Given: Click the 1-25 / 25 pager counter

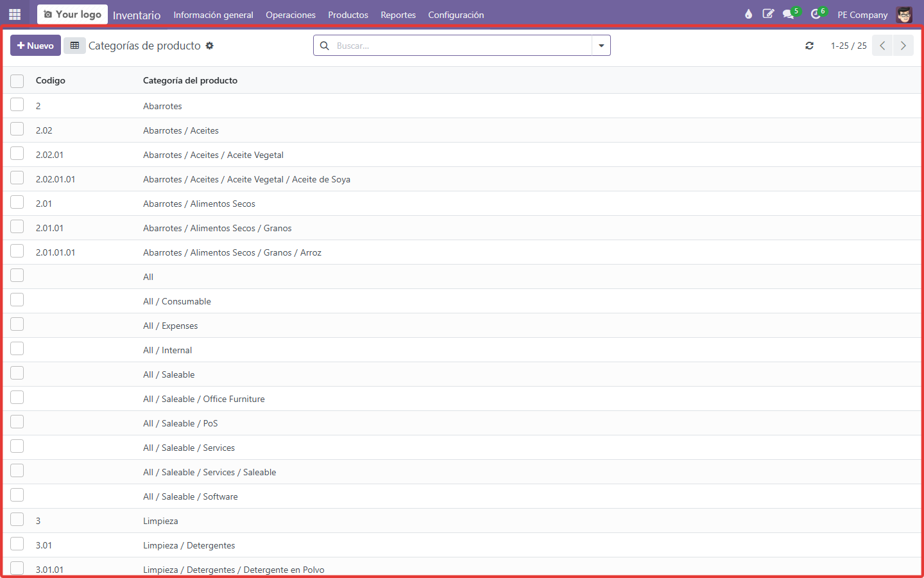Looking at the screenshot, I should (848, 46).
